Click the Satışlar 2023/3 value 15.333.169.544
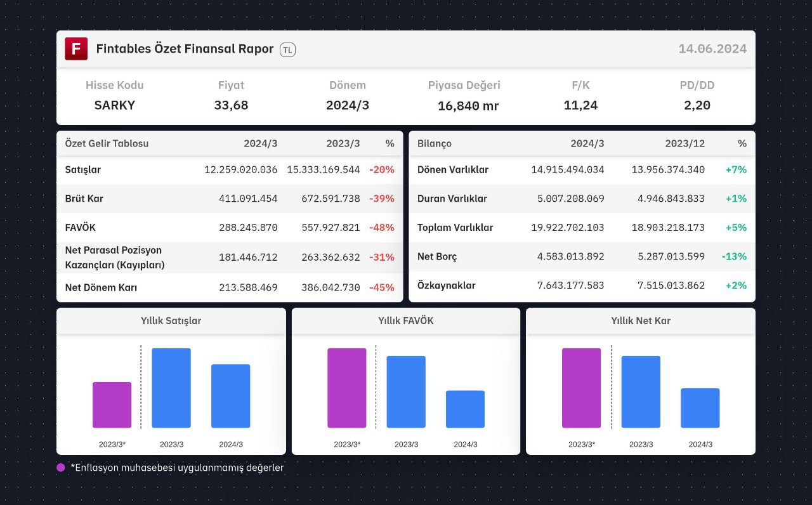The height and width of the screenshot is (505, 812). click(324, 170)
